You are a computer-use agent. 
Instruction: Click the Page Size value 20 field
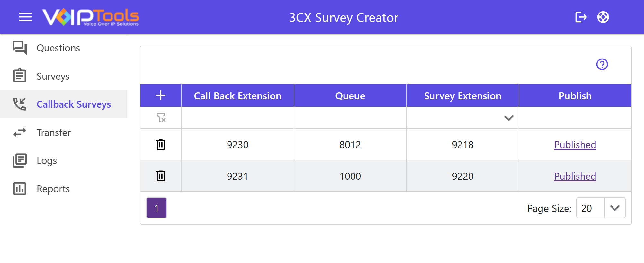click(x=591, y=208)
